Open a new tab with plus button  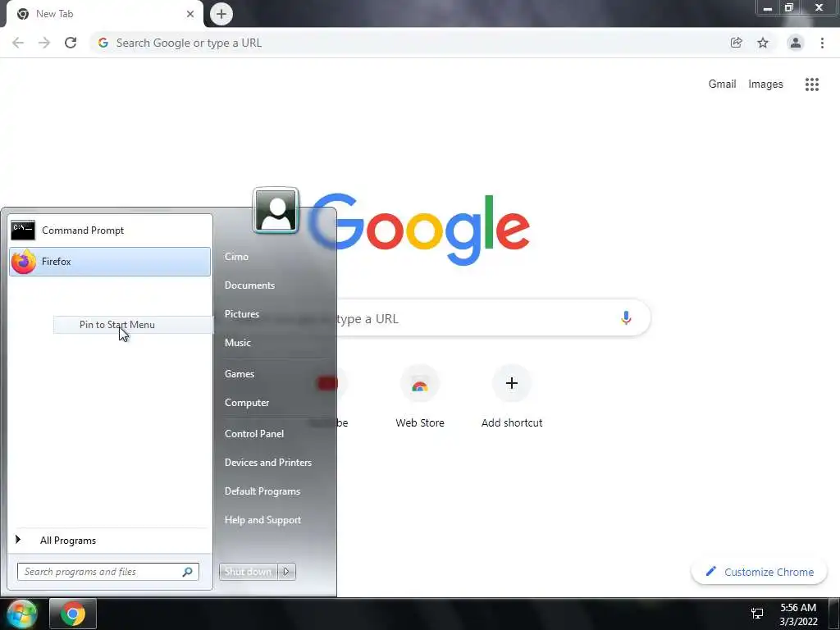(221, 14)
